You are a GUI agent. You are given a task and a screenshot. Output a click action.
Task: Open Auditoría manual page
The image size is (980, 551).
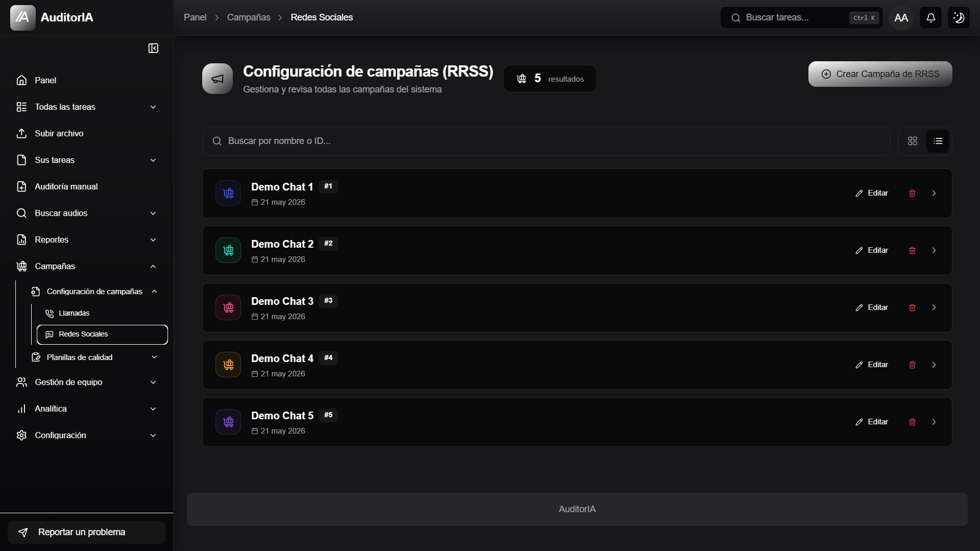pos(86,186)
